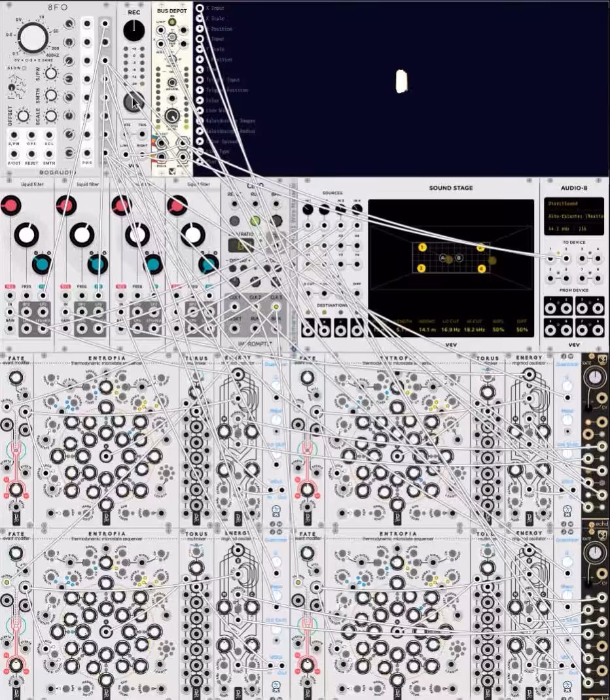
Task: Click the large 8FO frequency knob
Action: coord(33,37)
